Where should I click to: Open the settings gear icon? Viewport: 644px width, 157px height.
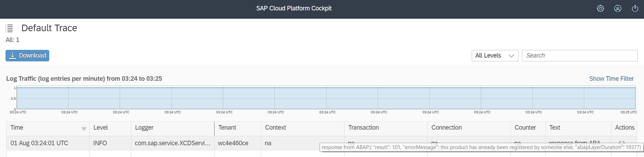[x=600, y=8]
